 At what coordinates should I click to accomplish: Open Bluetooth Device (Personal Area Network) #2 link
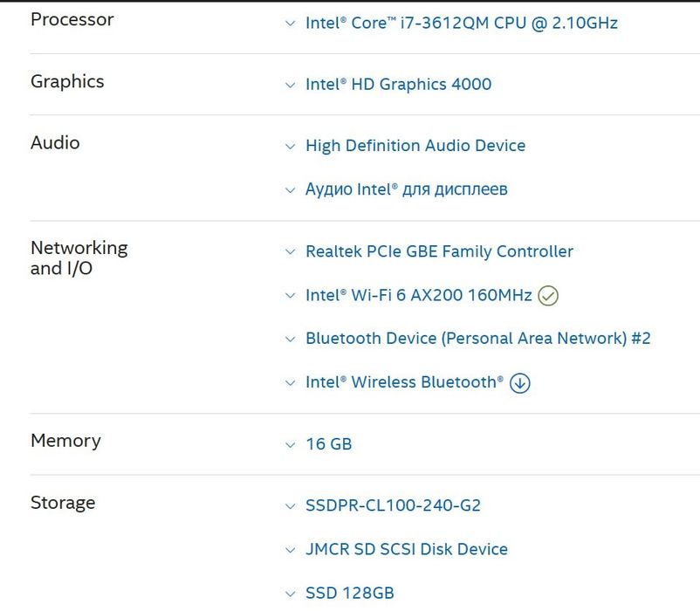[477, 339]
